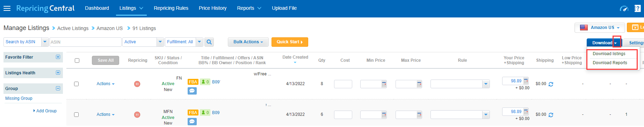Open the speedometer performance icon
644x127 pixels.
pos(624,9)
